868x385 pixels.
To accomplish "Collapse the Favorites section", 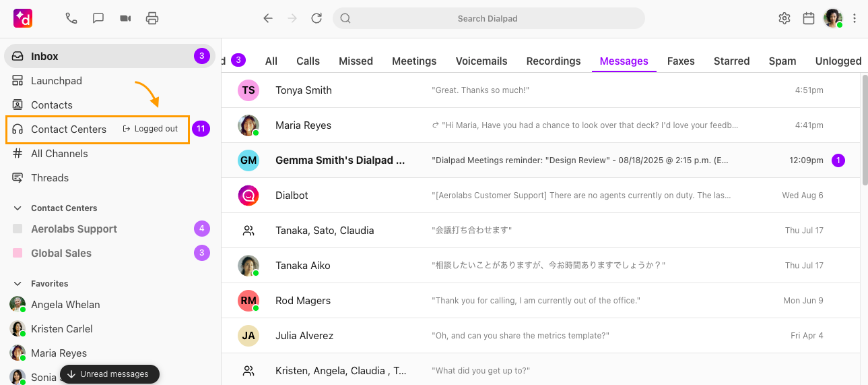I will pyautogui.click(x=18, y=283).
